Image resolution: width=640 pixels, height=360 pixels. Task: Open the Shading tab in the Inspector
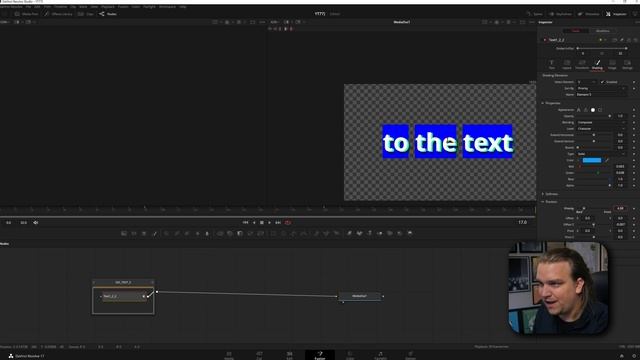click(597, 64)
